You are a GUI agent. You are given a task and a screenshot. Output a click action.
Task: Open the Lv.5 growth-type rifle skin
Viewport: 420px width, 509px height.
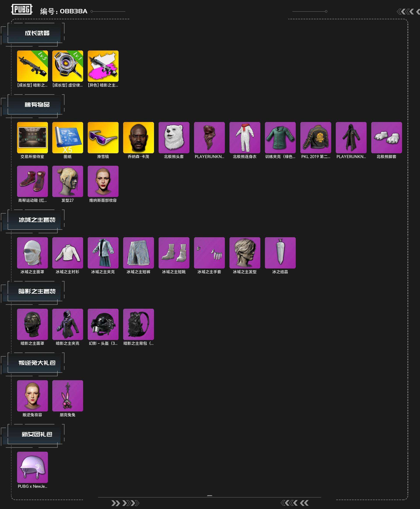[x=32, y=66]
